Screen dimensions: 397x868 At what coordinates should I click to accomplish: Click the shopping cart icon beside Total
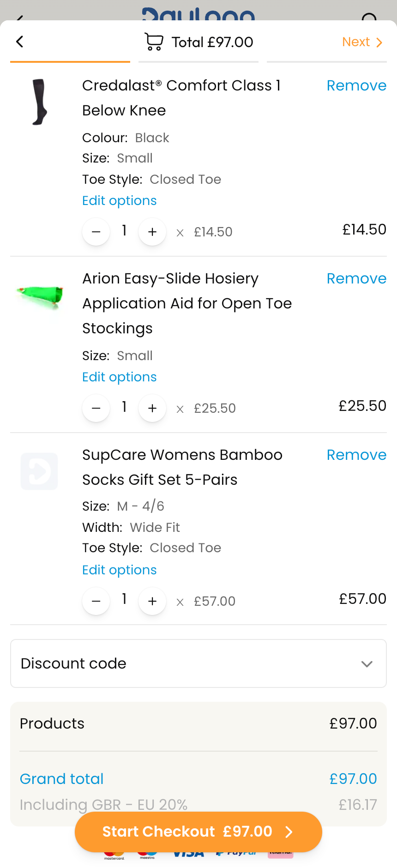click(x=154, y=42)
